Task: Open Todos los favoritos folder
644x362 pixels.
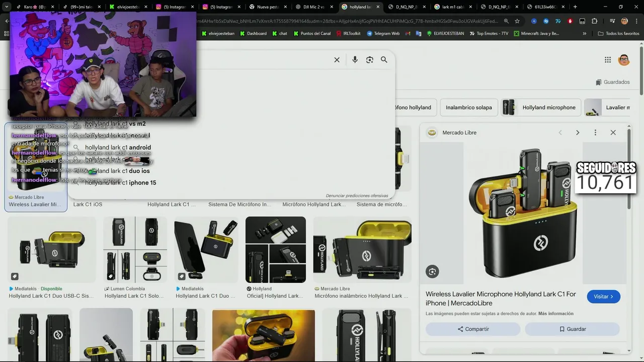Action: pos(619,34)
